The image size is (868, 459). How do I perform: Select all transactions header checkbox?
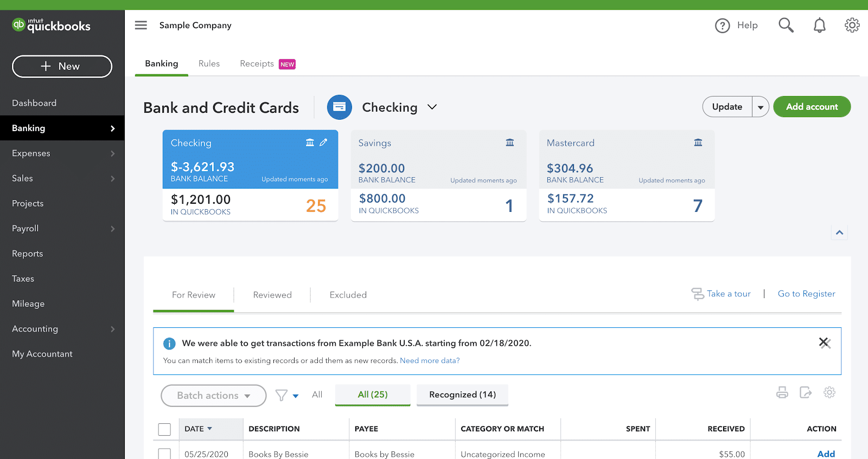pyautogui.click(x=164, y=429)
